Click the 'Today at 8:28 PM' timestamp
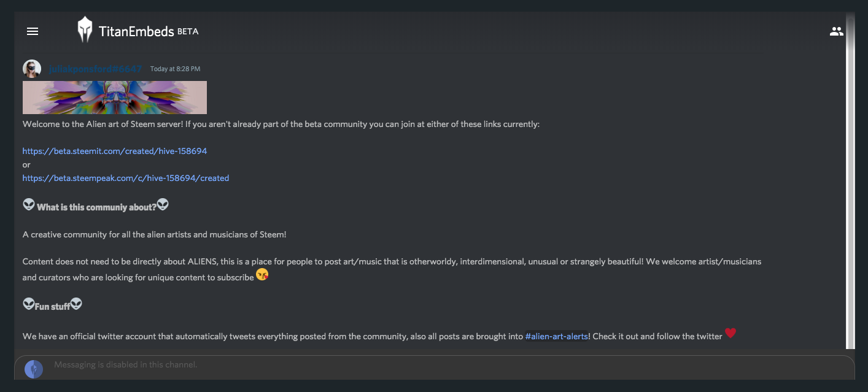Image resolution: width=868 pixels, height=392 pixels. 175,69
